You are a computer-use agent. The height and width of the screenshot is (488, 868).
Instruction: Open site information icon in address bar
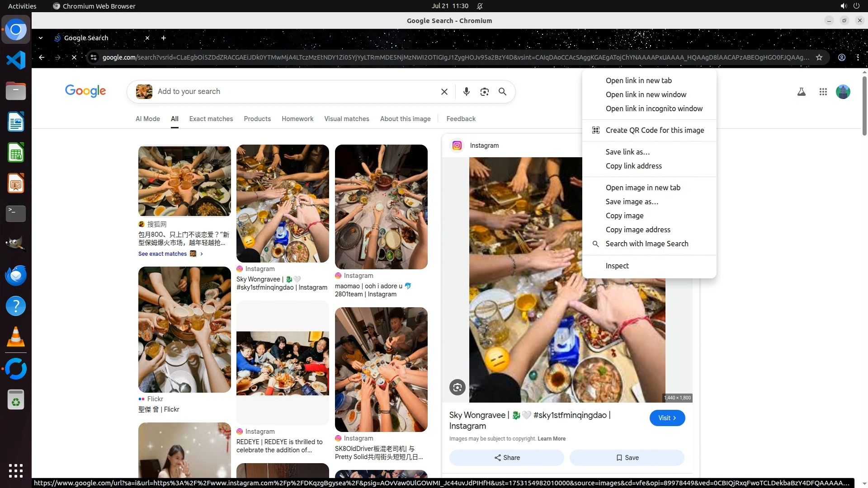coord(94,57)
